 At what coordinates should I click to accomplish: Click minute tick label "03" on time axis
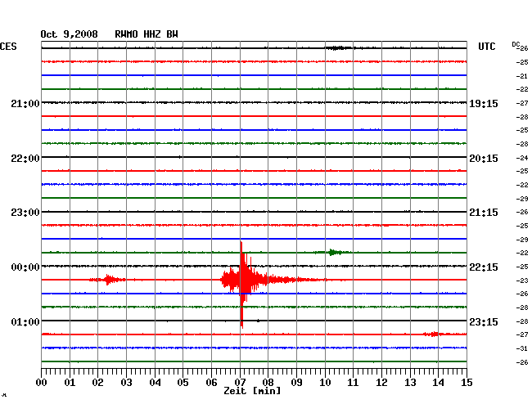point(126,382)
